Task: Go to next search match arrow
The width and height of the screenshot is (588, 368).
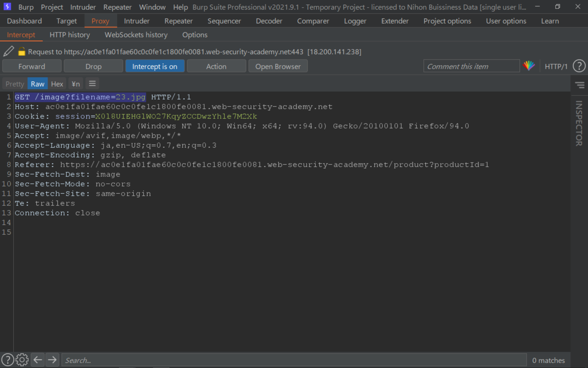Action: pos(52,360)
